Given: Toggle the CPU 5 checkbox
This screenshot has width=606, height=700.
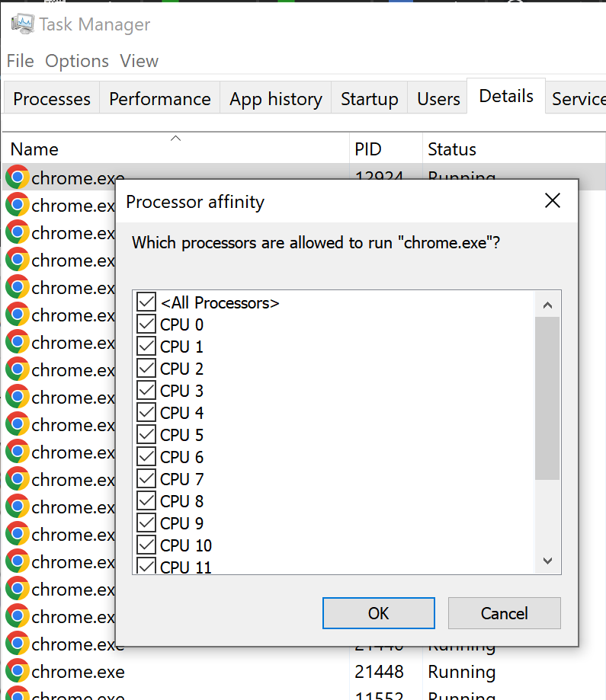Looking at the screenshot, I should click(x=146, y=435).
